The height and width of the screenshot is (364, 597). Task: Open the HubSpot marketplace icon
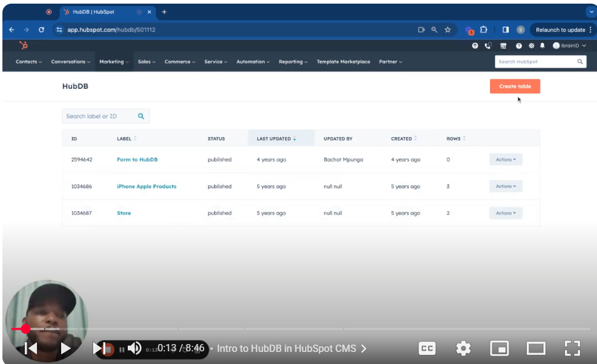503,45
